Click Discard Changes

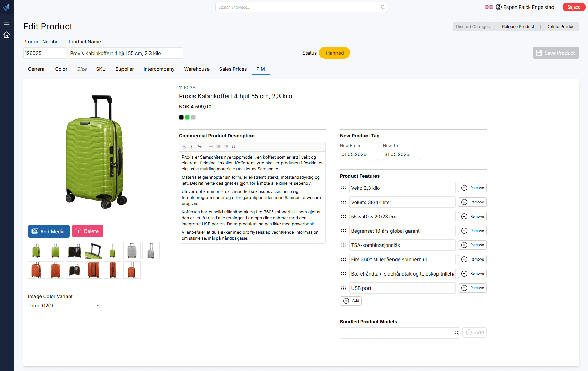473,27
